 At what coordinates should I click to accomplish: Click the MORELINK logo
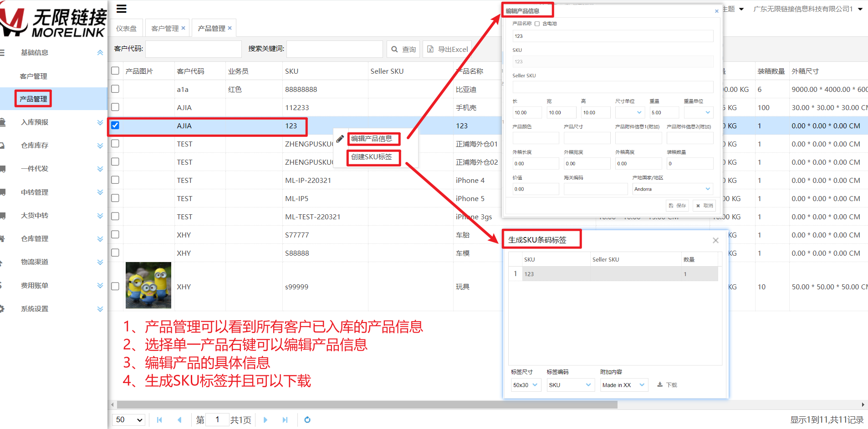pyautogui.click(x=53, y=19)
